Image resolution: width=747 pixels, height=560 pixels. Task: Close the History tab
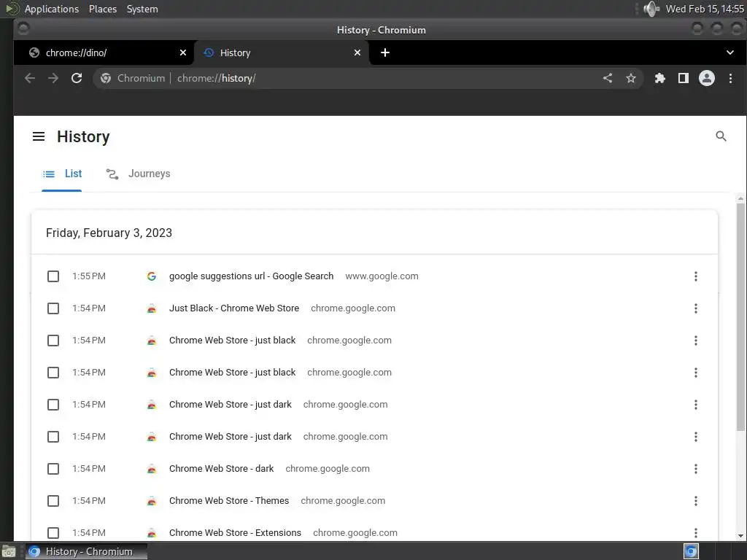pos(357,52)
